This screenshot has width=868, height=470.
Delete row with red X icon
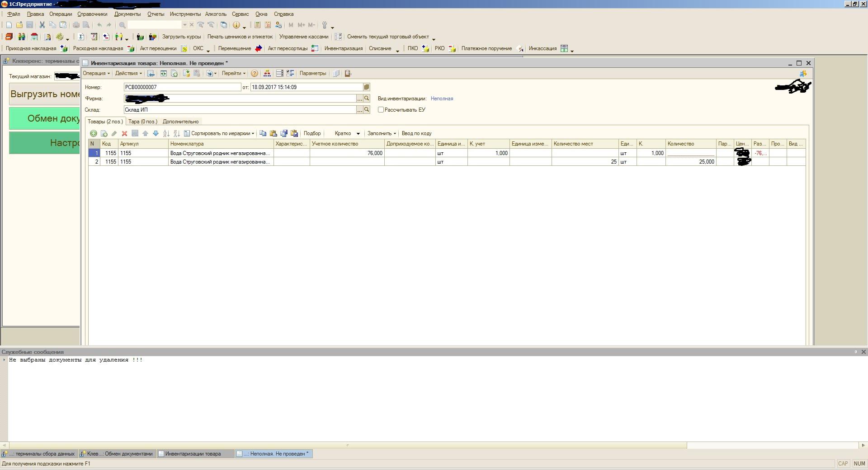point(124,133)
